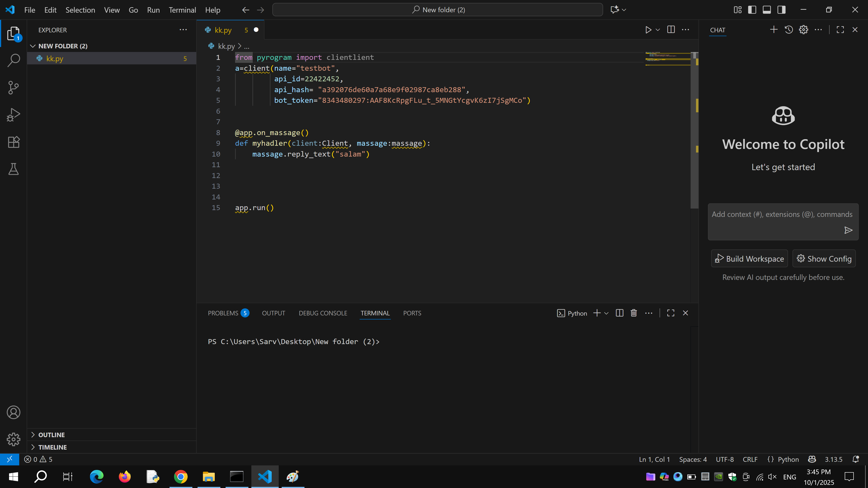Expand the OUTLINE section
This screenshot has height=488, width=868.
[x=51, y=435]
